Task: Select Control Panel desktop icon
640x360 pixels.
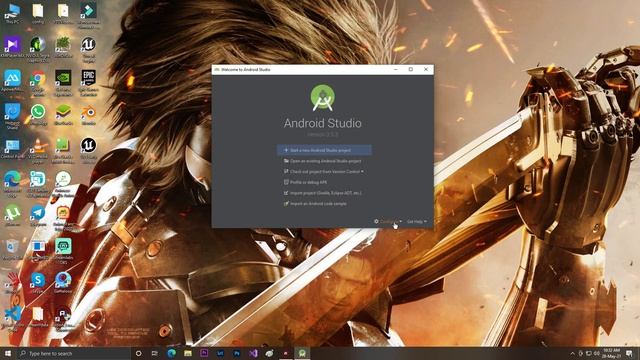Action: point(12,148)
